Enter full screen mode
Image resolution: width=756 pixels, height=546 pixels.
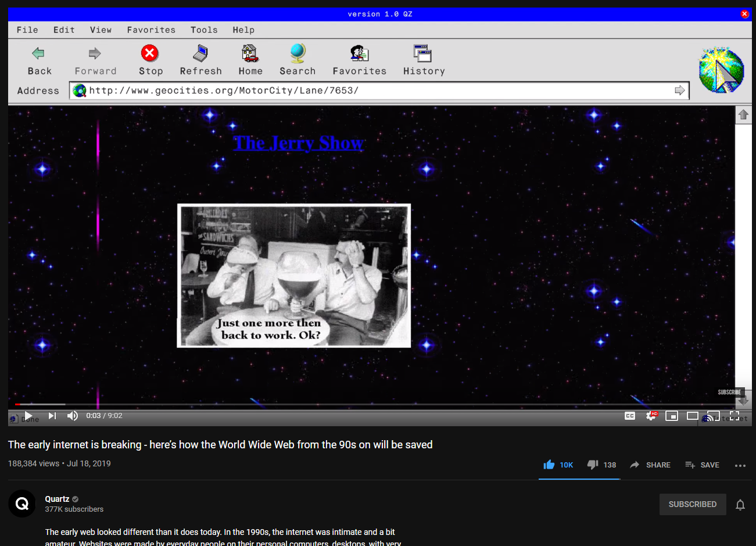(734, 416)
